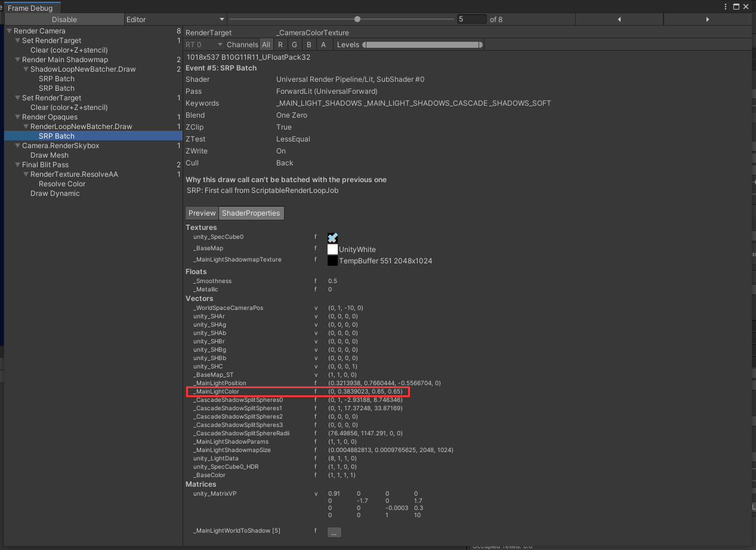The width and height of the screenshot is (756, 550).
Task: Click the _BaseColor vector property
Action: [x=209, y=475]
